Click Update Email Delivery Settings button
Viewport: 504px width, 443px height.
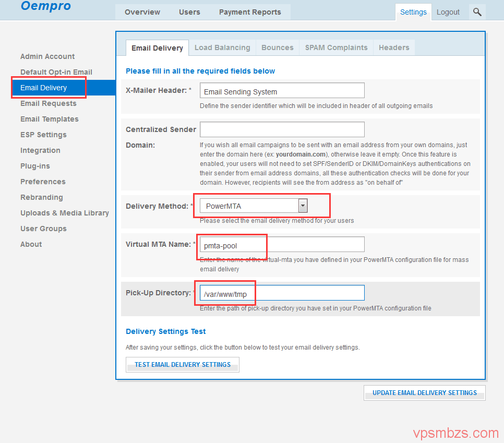[424, 393]
